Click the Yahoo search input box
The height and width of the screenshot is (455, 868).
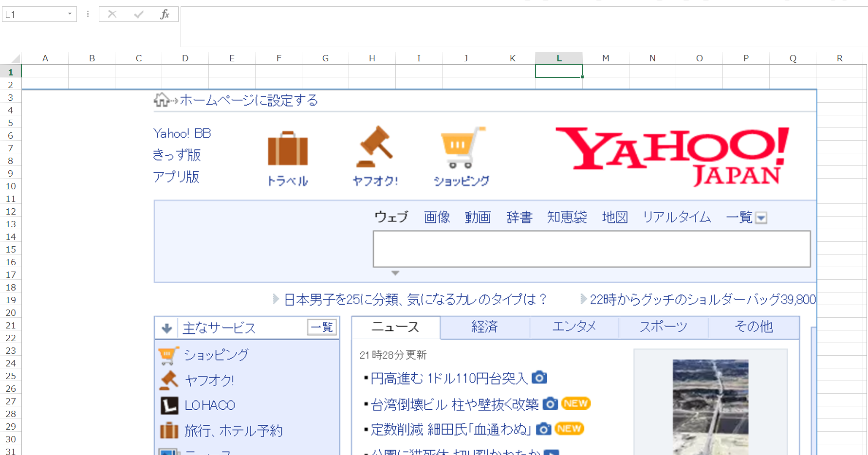(x=591, y=249)
